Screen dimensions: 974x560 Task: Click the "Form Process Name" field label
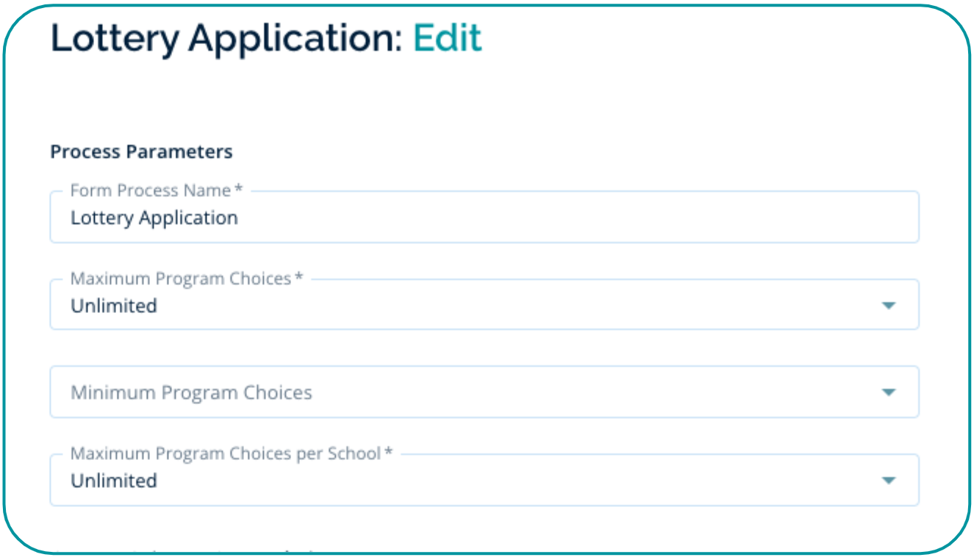pos(150,190)
